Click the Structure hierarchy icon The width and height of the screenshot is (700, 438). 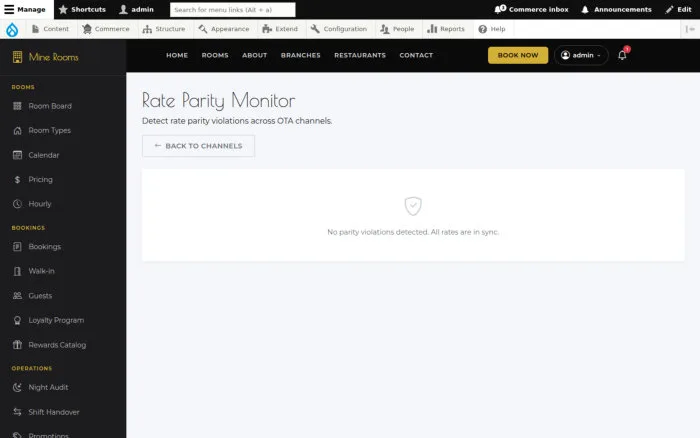click(x=147, y=29)
